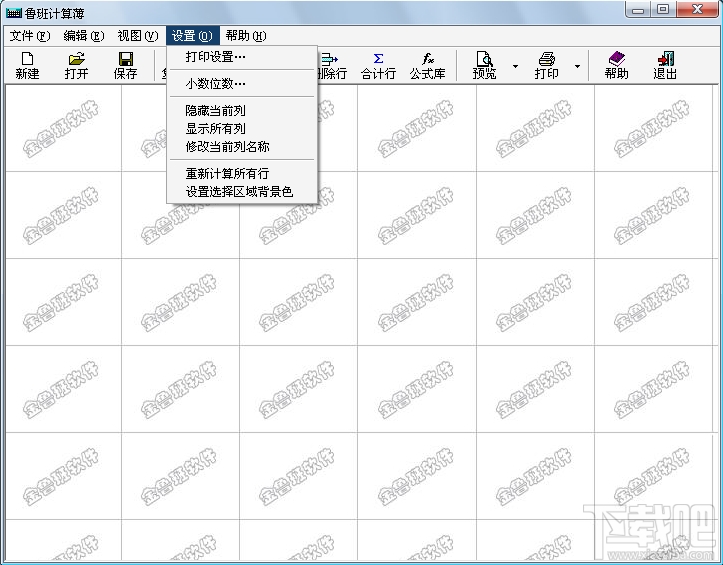Expand the dropdown arrow next to Print
This screenshot has width=723, height=565.
[577, 66]
